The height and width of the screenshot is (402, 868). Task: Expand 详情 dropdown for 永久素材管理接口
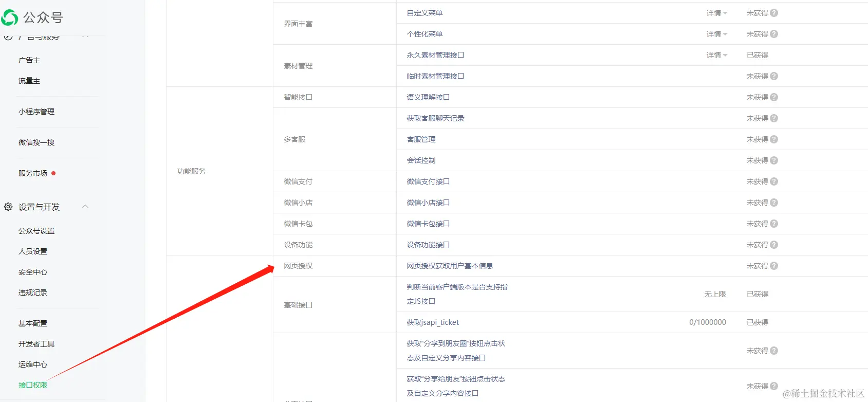(716, 55)
